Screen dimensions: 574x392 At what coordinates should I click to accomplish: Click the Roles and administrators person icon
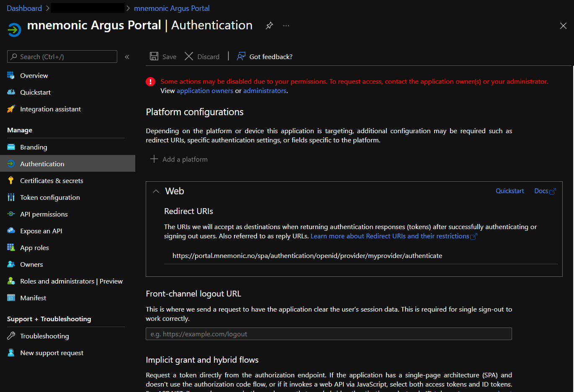point(11,281)
